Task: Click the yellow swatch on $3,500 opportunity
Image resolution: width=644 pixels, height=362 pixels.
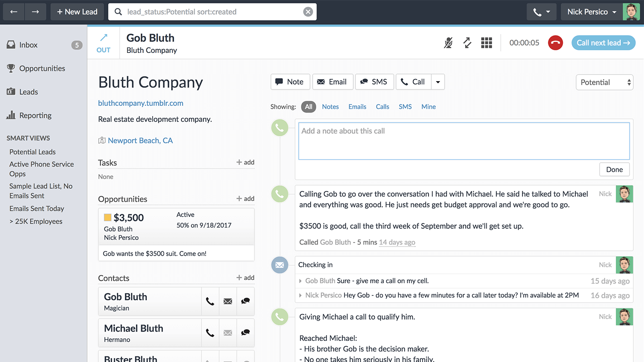Action: pyautogui.click(x=108, y=217)
